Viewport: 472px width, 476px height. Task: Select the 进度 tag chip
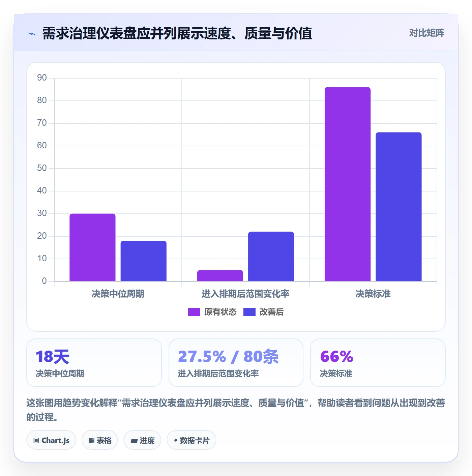(142, 440)
